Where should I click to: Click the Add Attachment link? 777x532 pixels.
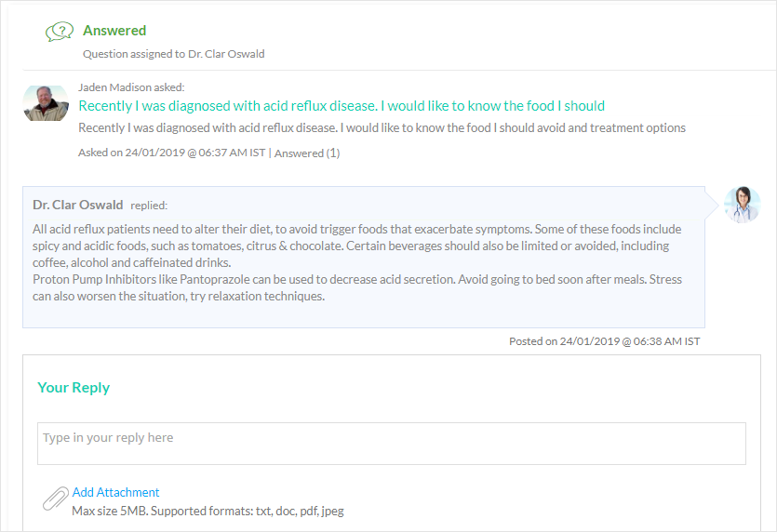[x=116, y=492]
